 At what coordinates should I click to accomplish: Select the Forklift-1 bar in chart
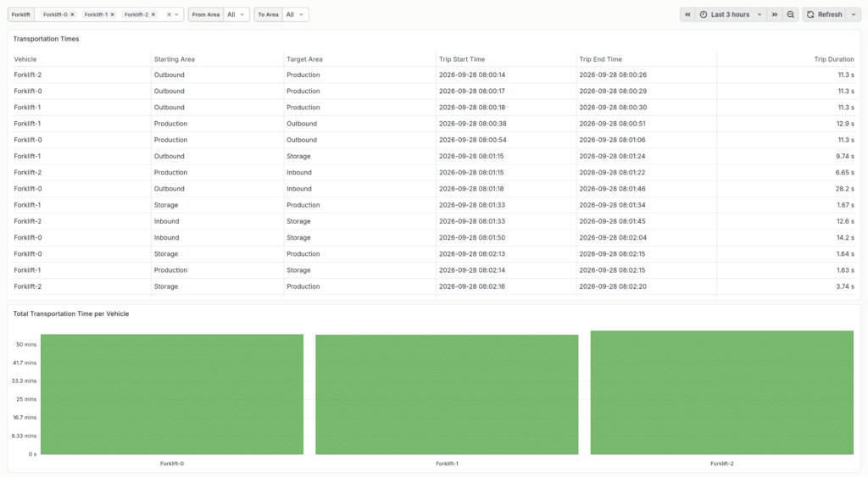pos(447,395)
